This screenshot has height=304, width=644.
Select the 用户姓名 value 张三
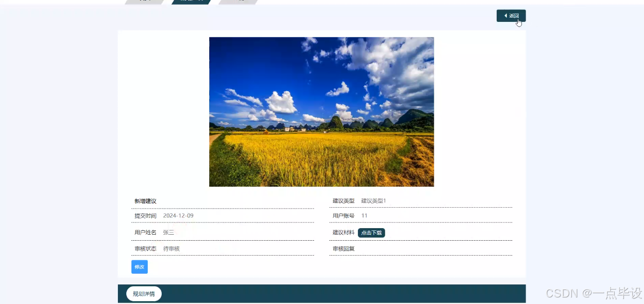click(x=168, y=232)
